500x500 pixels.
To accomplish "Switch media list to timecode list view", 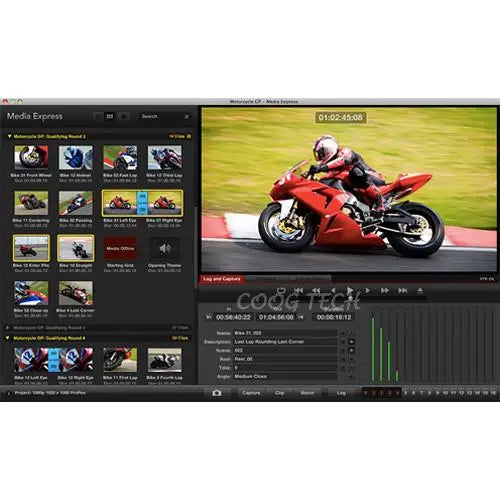I will tap(98, 116).
